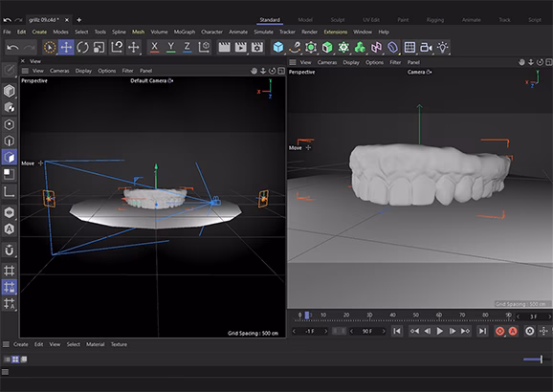Image resolution: width=553 pixels, height=392 pixels.
Task: Switch to Edges mode in sidebar
Action: tap(9, 141)
